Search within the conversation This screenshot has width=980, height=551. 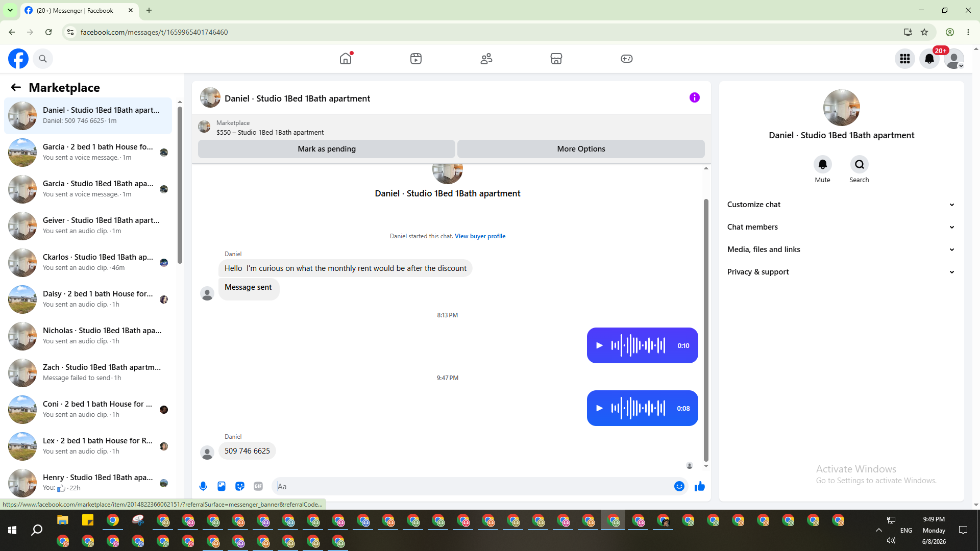(x=860, y=164)
